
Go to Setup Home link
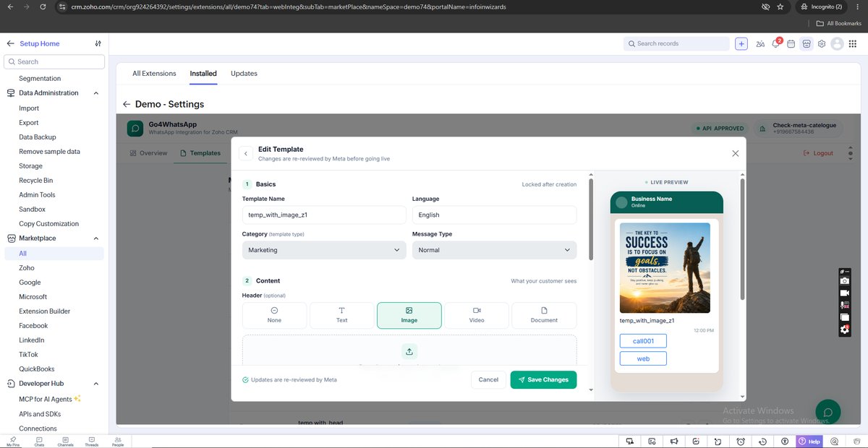(40, 43)
